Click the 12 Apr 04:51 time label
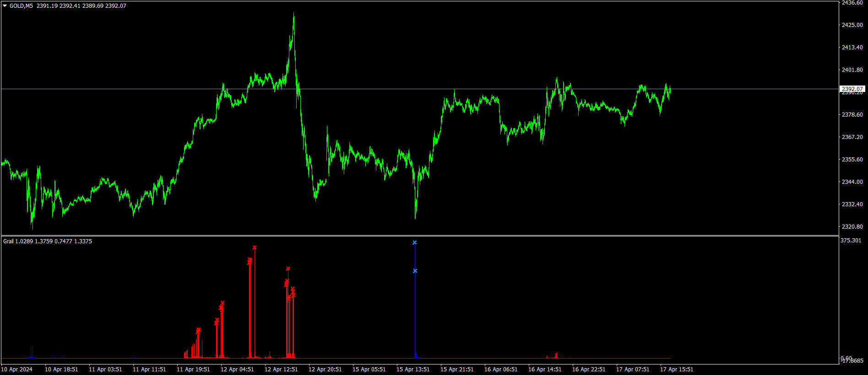Screen dimensions: 868x375 (x=237, y=370)
